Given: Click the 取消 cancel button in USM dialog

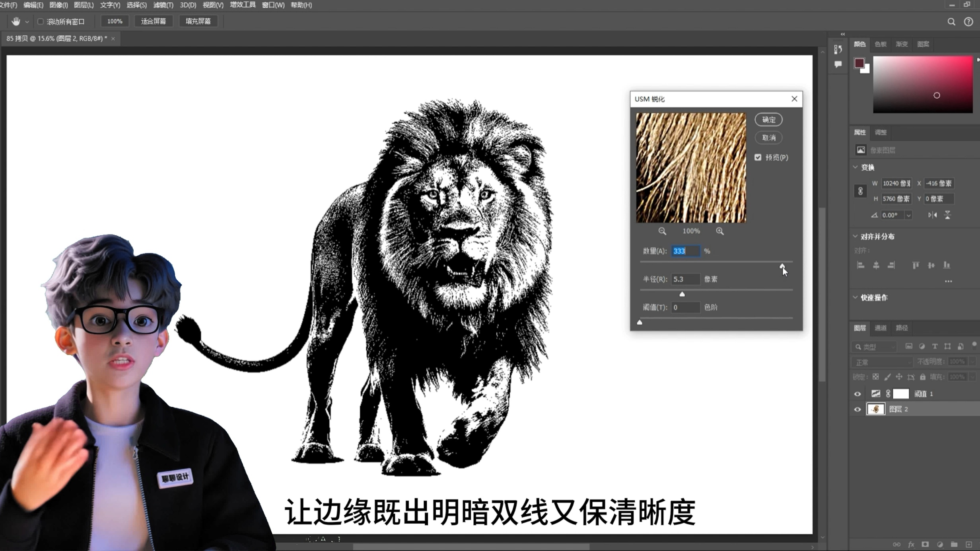Looking at the screenshot, I should click(x=768, y=138).
